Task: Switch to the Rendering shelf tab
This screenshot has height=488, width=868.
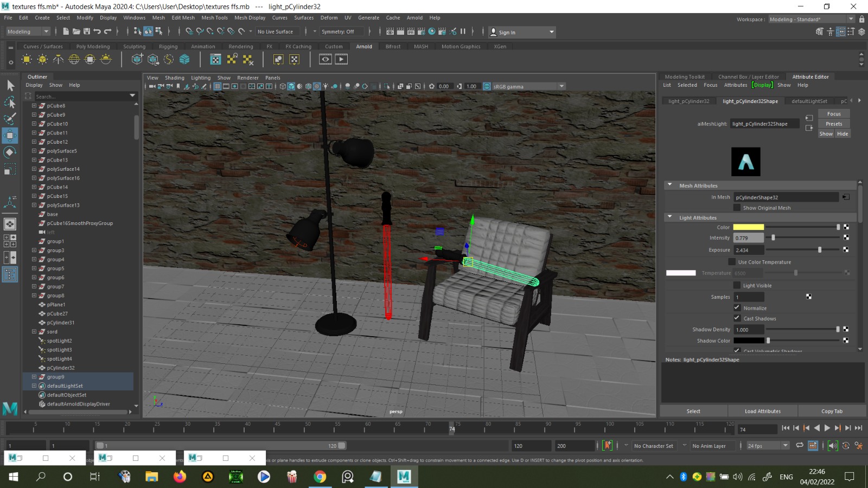Action: (x=241, y=47)
